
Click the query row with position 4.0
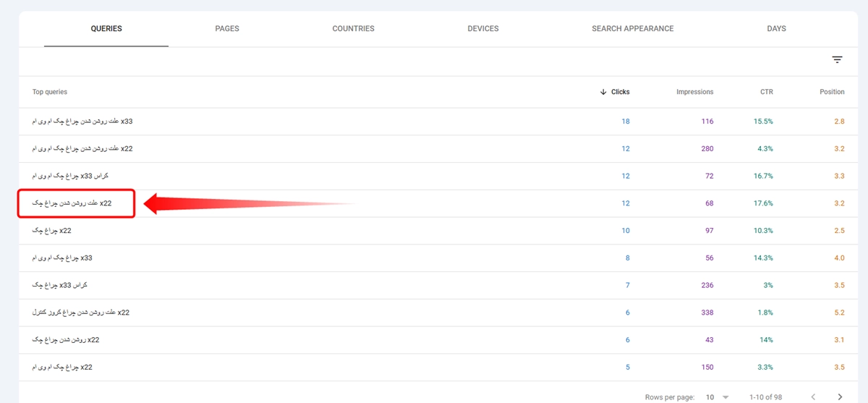pos(62,258)
